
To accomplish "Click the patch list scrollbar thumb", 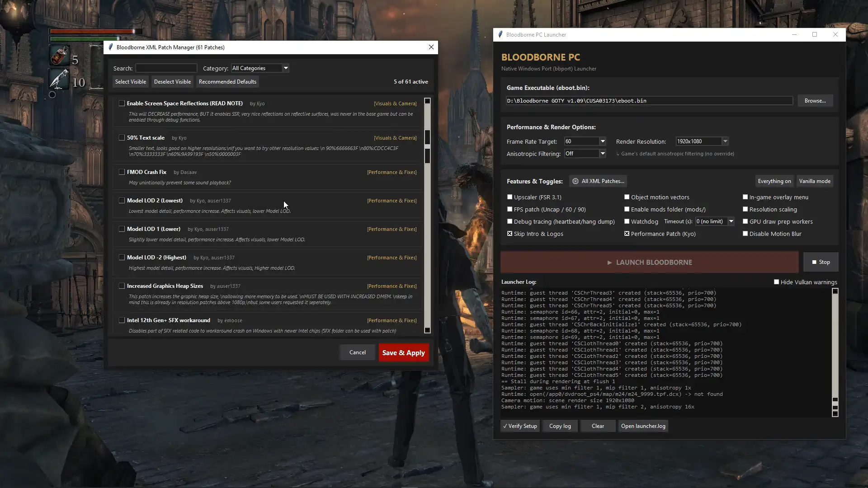I will (x=427, y=147).
